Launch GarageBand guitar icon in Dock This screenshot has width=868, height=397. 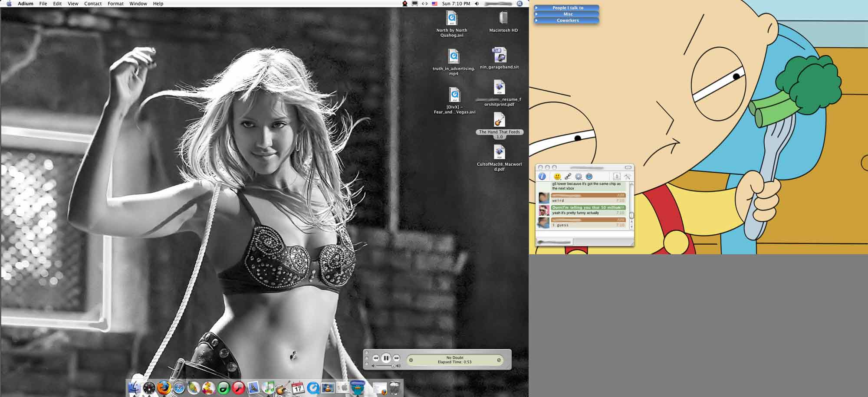click(283, 387)
